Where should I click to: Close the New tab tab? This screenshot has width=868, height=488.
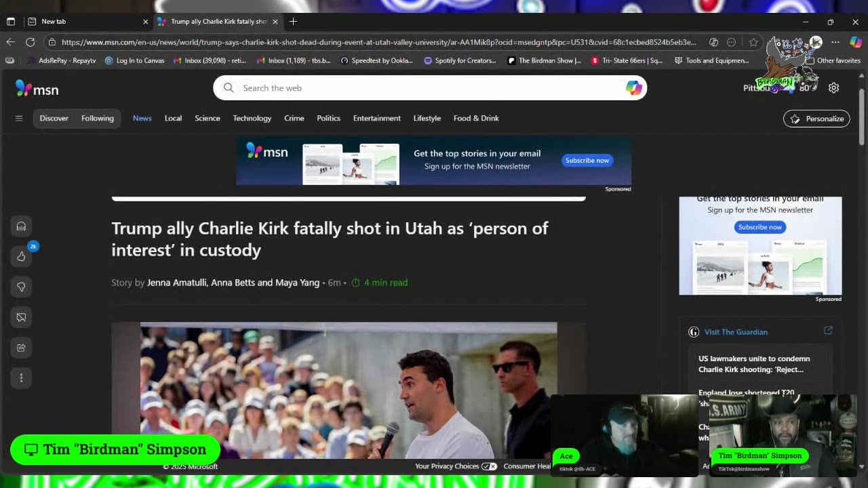pyautogui.click(x=145, y=22)
